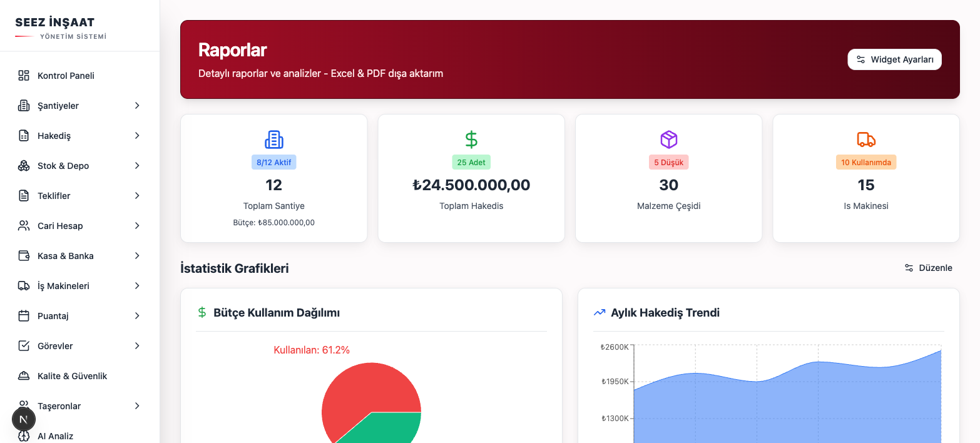This screenshot has width=980, height=443.
Task: Click the Kasa & Banka wallet icon
Action: tap(24, 256)
